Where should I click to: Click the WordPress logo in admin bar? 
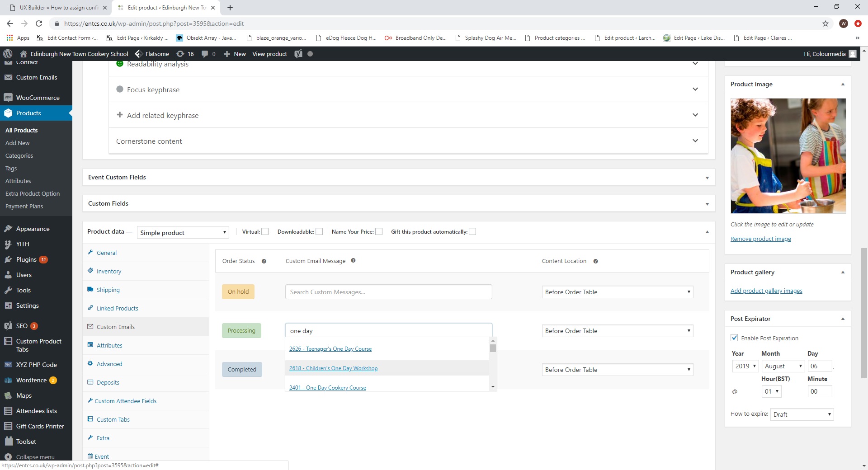point(8,54)
